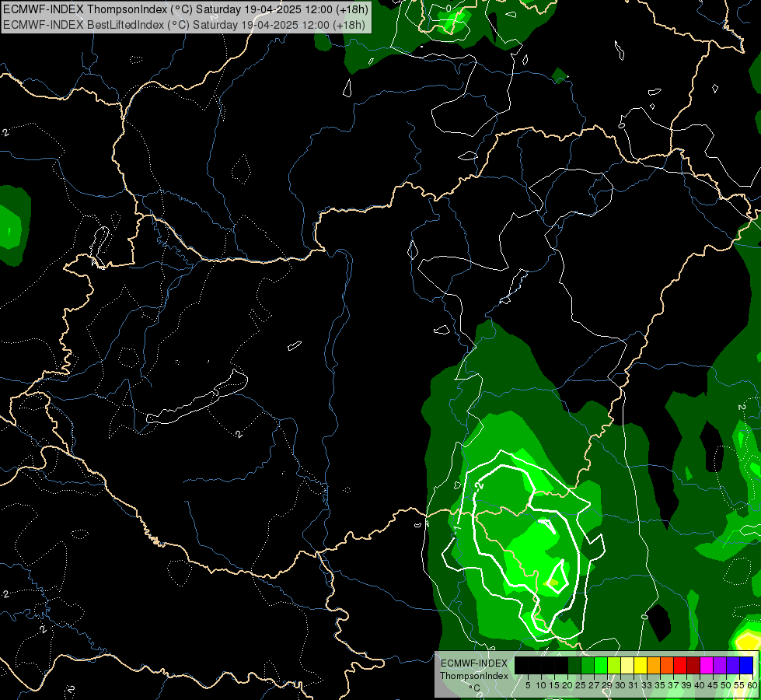This screenshot has height=700, width=761.
Task: Pick the indigo 50–55 legend swatch
Action: pyautogui.click(x=733, y=666)
